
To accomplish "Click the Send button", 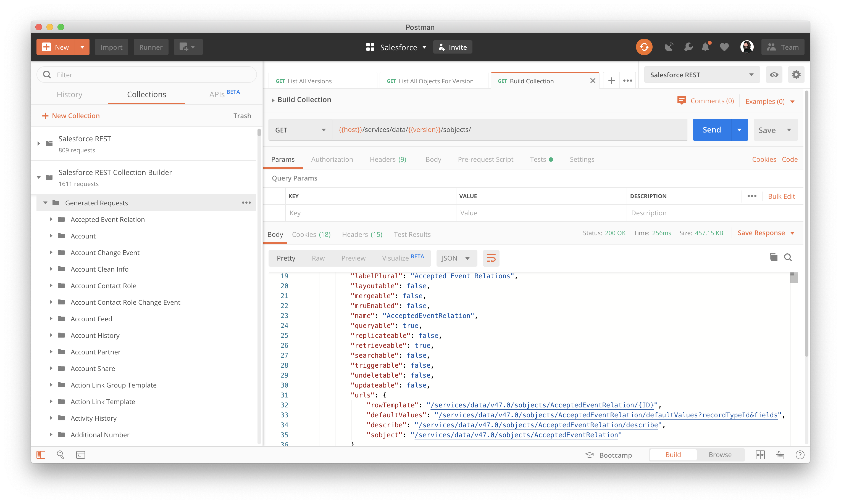I will pyautogui.click(x=711, y=130).
